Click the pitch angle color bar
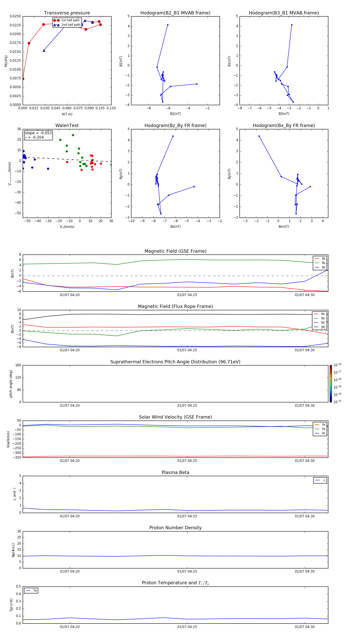This screenshot has width=351, height=644. click(x=331, y=384)
